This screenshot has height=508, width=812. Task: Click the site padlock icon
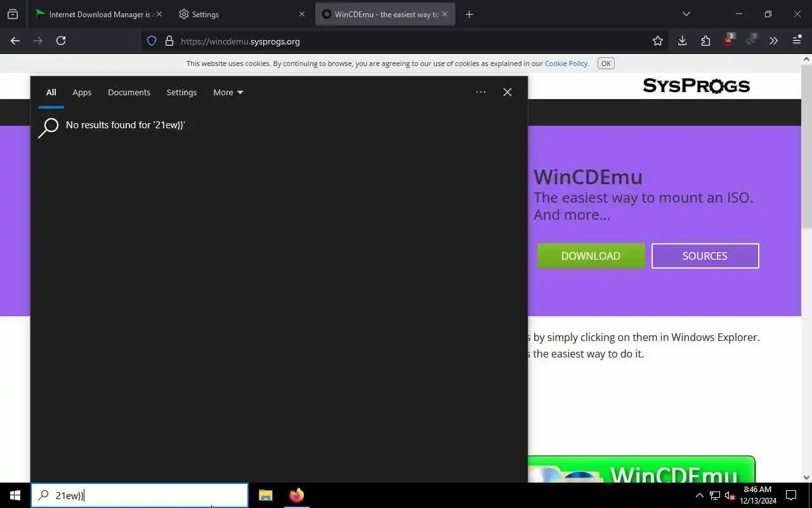point(169,41)
